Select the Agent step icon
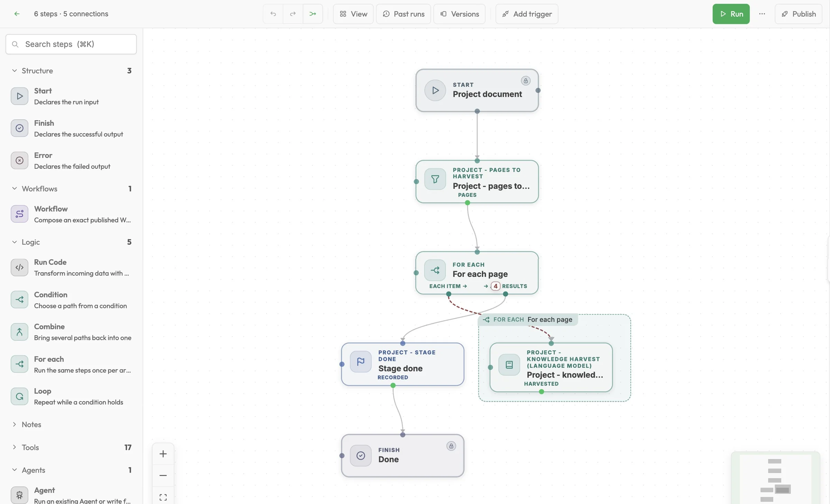830x504 pixels. (19, 495)
